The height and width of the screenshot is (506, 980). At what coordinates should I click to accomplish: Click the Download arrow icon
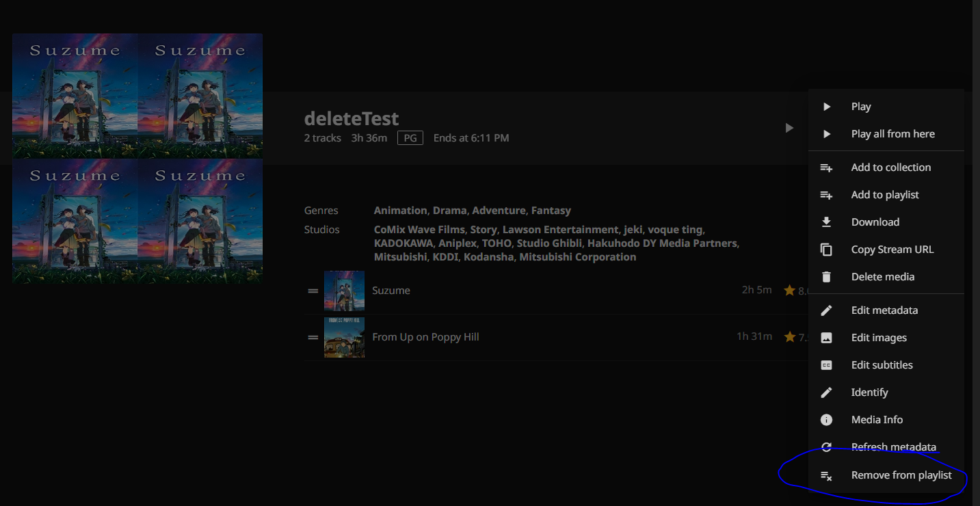point(826,222)
